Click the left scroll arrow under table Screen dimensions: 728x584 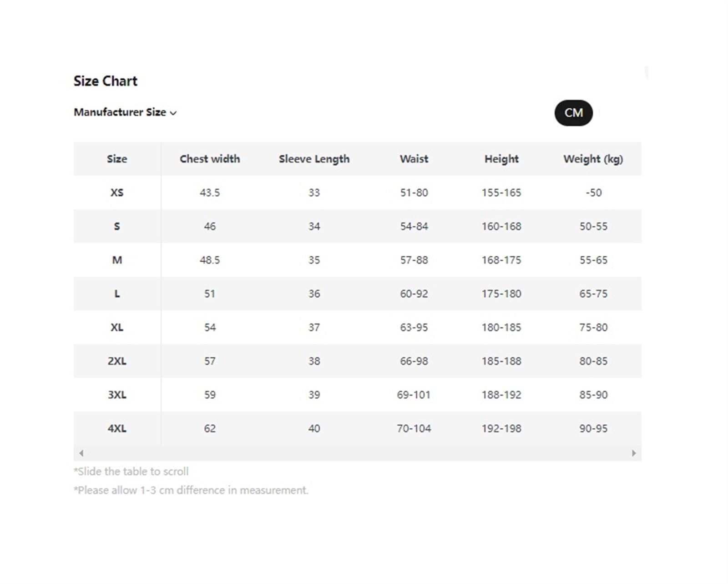click(81, 453)
